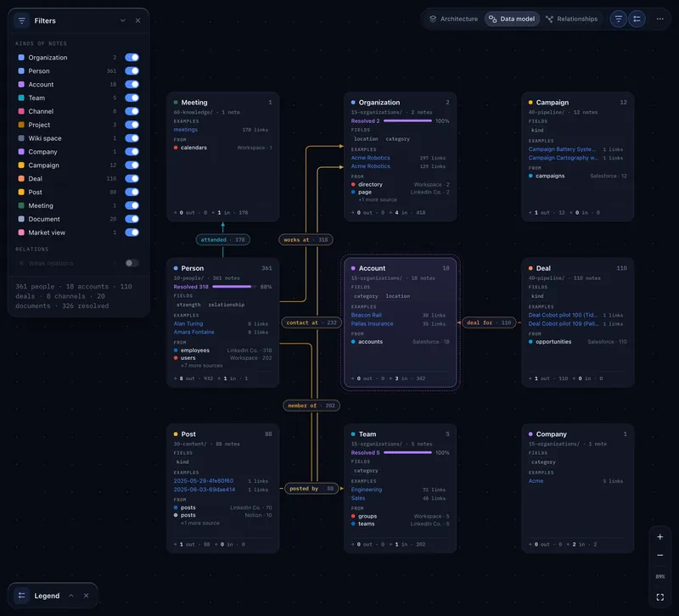Click the 89% zoom level indicator

click(660, 577)
